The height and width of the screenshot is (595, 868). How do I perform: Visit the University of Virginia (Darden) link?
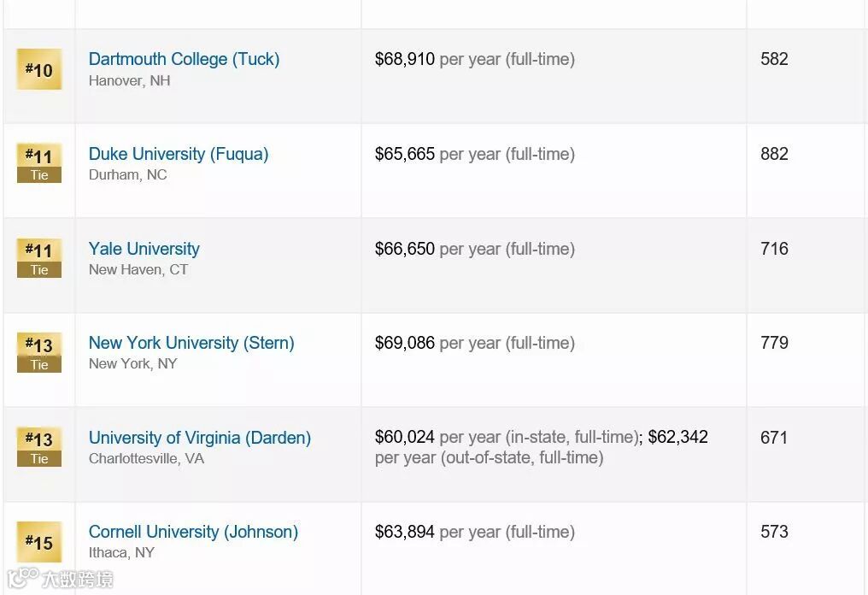(200, 438)
